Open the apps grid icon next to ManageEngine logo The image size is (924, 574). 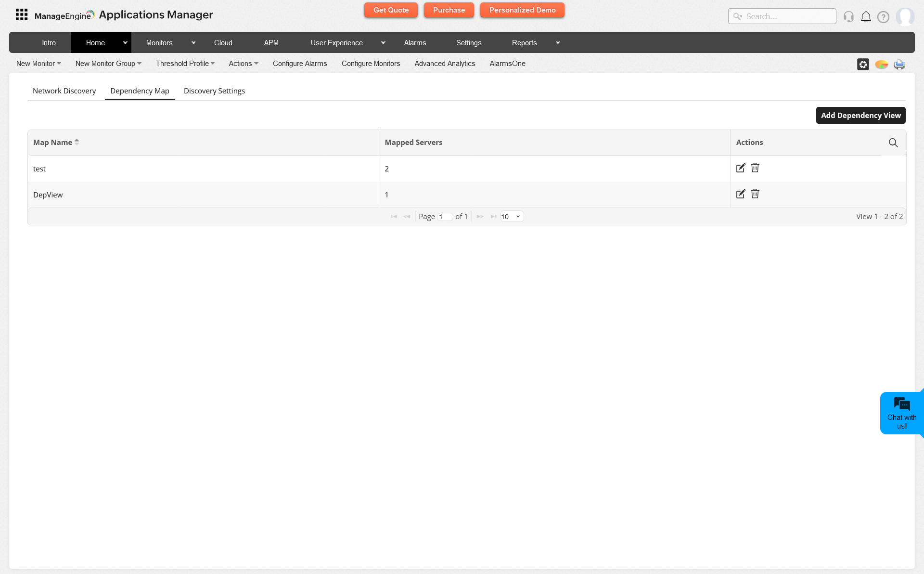tap(21, 14)
